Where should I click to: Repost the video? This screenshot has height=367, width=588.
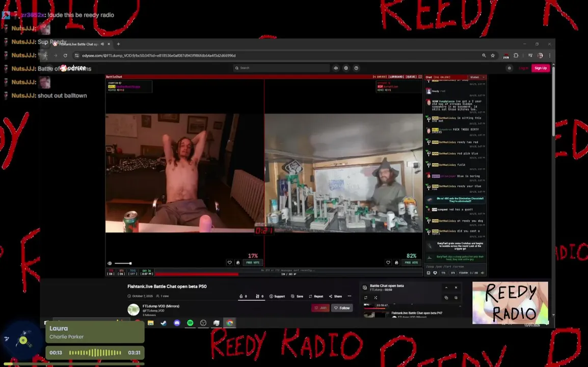point(316,296)
